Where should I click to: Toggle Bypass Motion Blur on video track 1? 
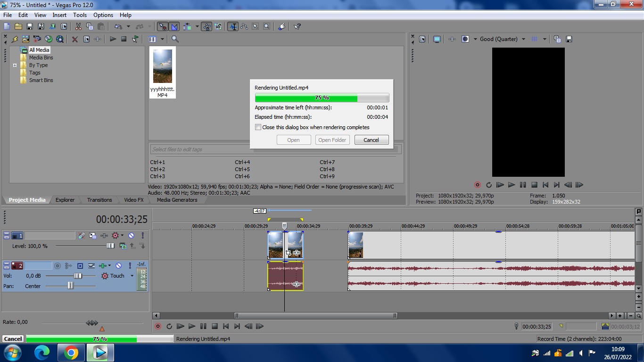pyautogui.click(x=82, y=236)
